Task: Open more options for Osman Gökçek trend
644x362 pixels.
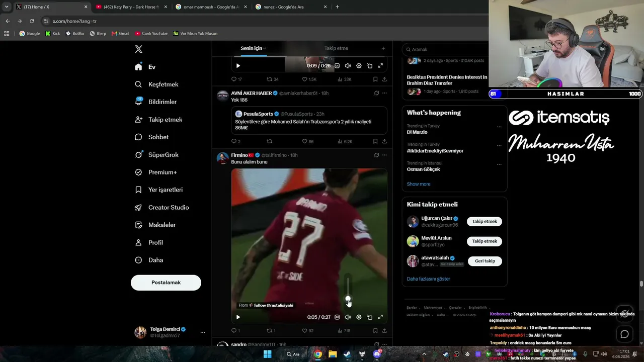Action: [499, 164]
